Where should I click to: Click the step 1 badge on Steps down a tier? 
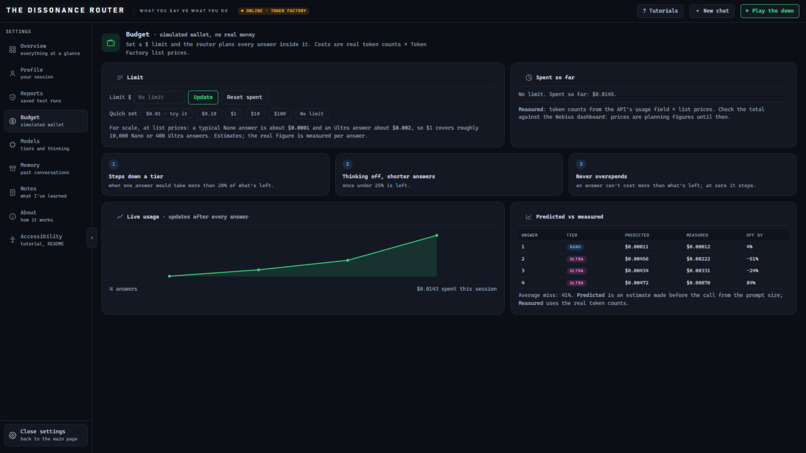[114, 165]
